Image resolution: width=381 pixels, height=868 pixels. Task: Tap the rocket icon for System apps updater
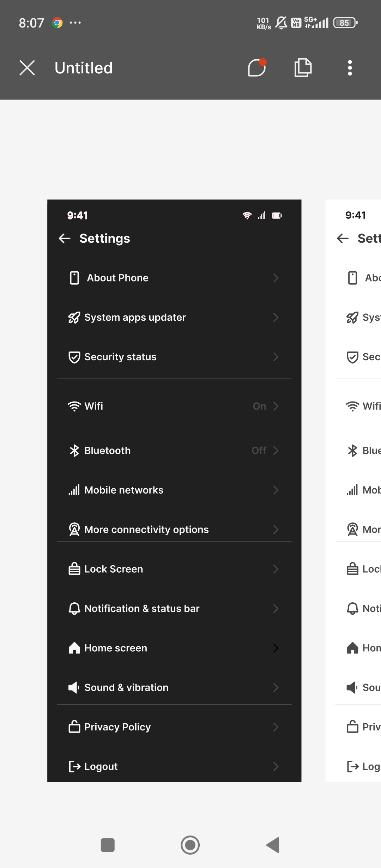point(74,318)
